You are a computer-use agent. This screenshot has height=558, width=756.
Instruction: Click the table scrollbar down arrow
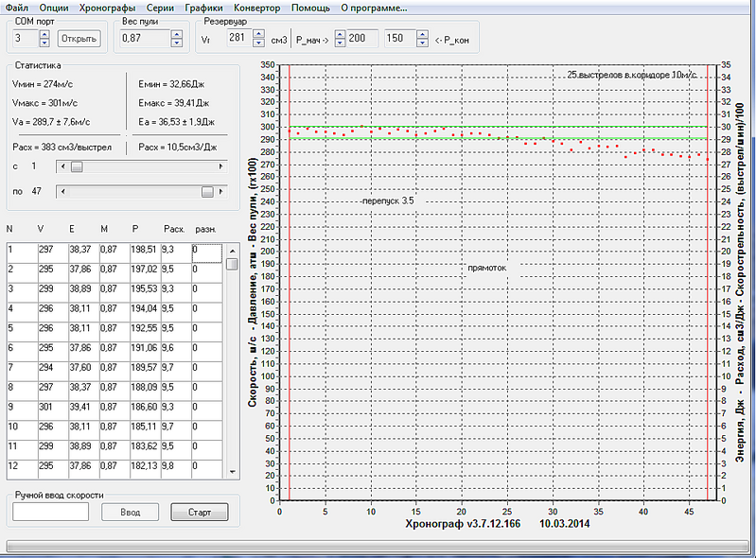[x=233, y=472]
